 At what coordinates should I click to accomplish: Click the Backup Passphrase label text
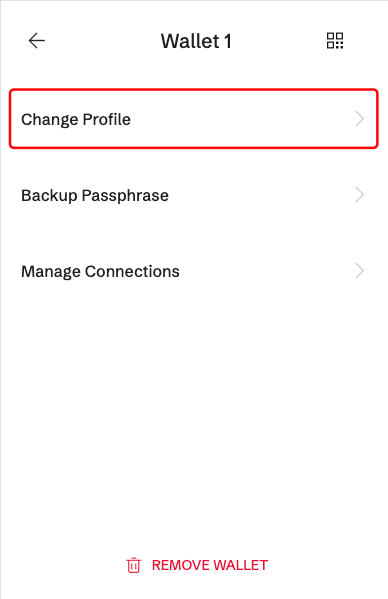tap(95, 196)
